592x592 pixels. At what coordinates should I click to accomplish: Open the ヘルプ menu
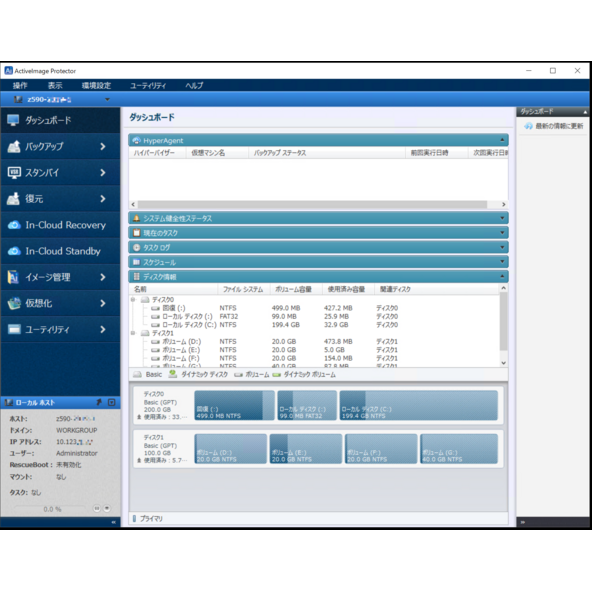(194, 85)
